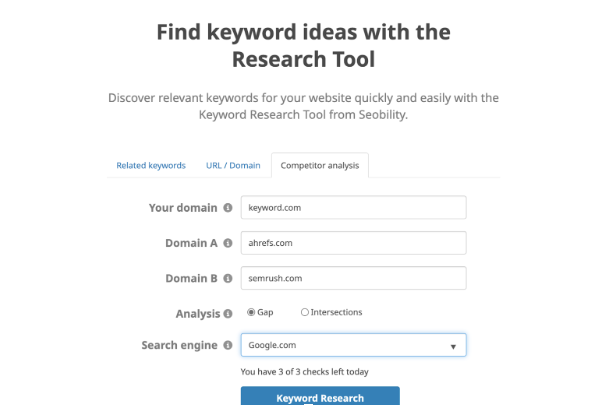
Task: Click the "Domain A" field label
Action: click(191, 243)
